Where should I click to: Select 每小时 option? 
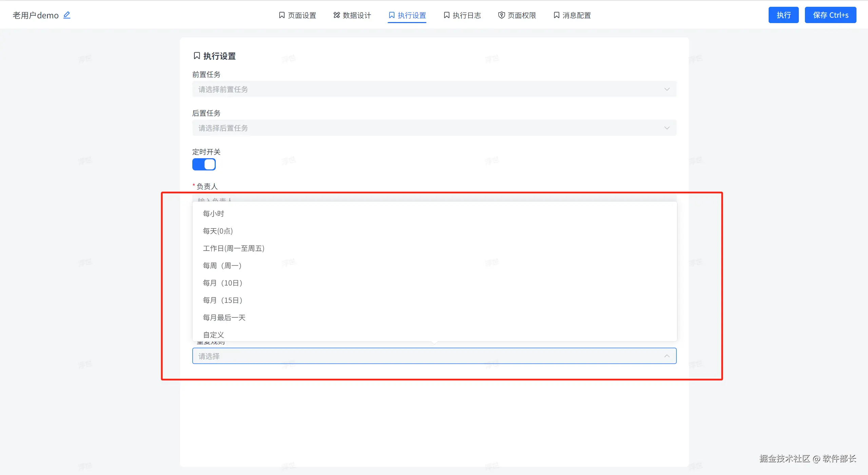coord(213,214)
